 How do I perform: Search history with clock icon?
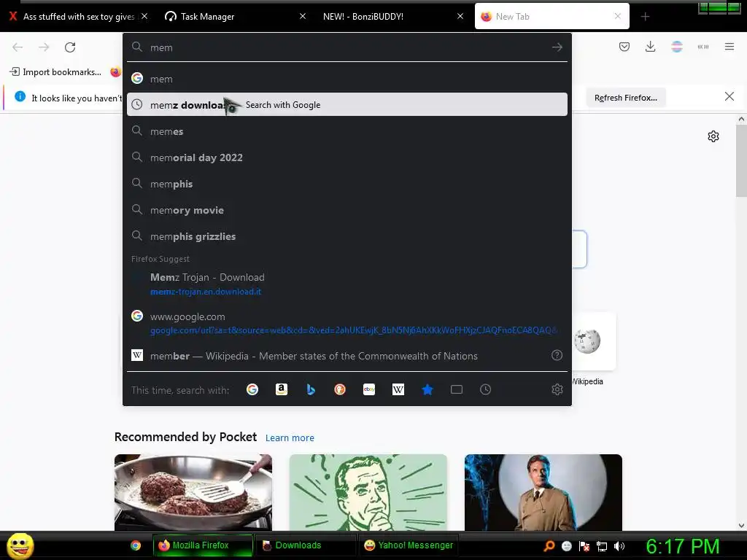coord(485,389)
